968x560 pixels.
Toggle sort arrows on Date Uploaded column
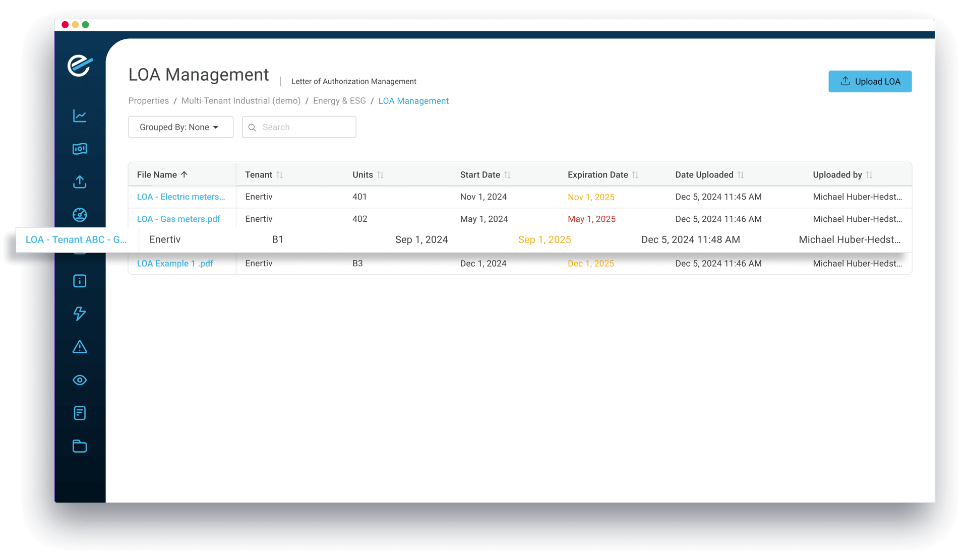pos(741,175)
